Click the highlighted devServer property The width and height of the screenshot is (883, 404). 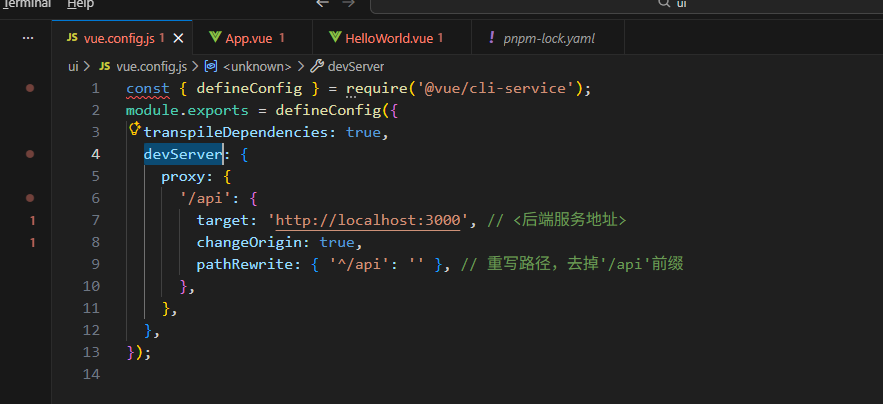point(183,154)
